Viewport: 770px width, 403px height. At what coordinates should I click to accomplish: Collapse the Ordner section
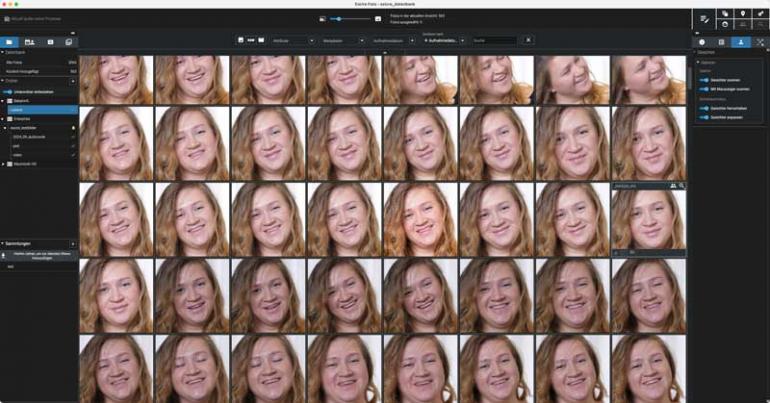point(2,81)
